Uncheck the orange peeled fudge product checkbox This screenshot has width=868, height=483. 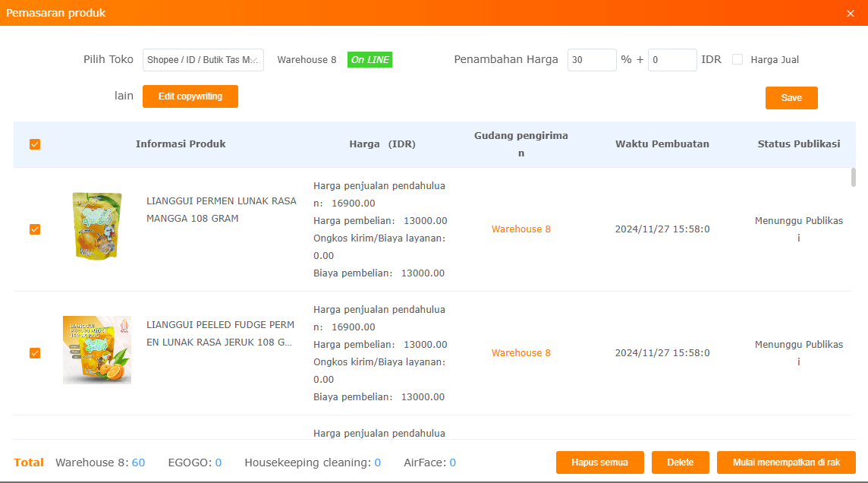coord(35,353)
